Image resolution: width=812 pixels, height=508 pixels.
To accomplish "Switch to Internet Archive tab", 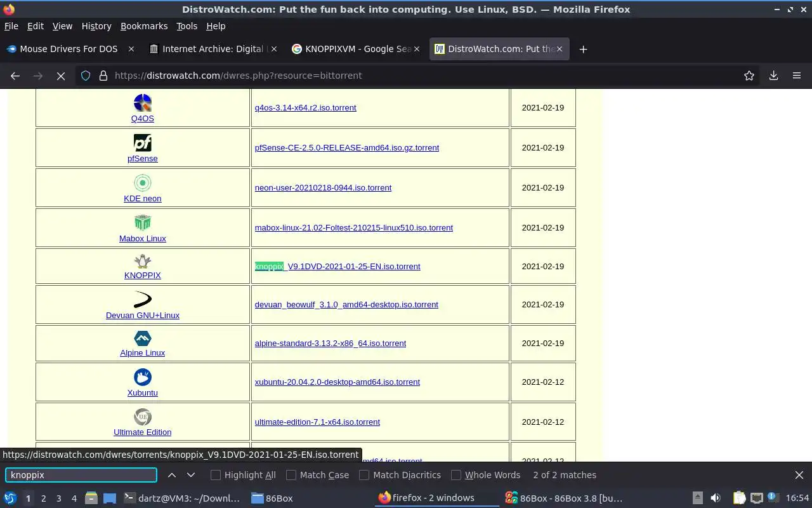I will click(213, 49).
